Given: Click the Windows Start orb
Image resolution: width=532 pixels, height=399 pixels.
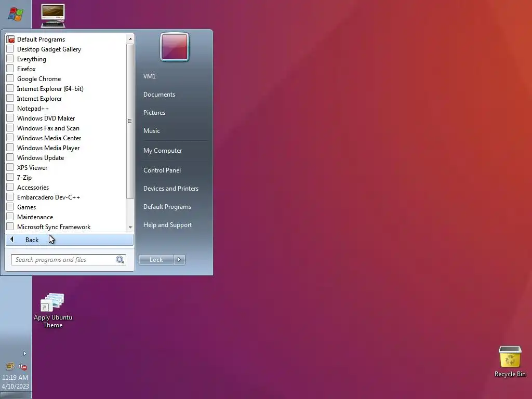Looking at the screenshot, I should [x=16, y=14].
